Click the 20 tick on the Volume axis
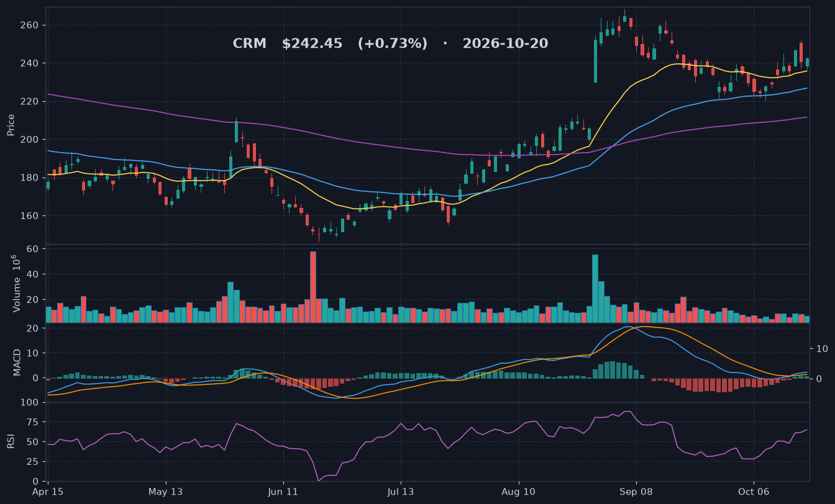This screenshot has height=504, width=835. (x=34, y=300)
